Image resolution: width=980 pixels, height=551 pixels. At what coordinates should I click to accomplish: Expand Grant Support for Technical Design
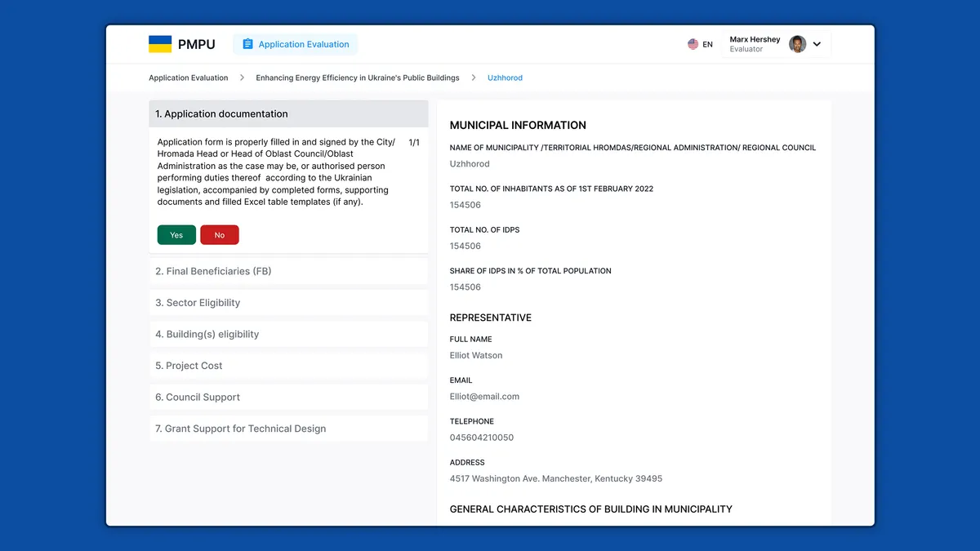288,429
